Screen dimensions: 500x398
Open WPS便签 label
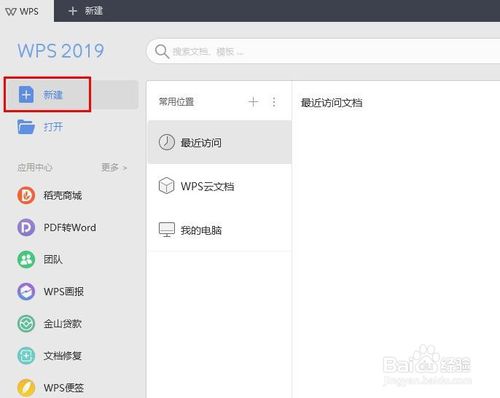pos(64,388)
